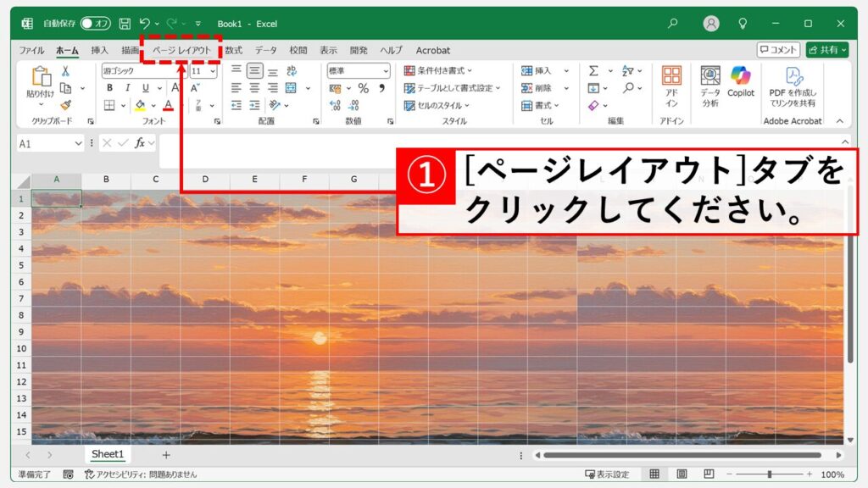
Task: Open the Copilot pane
Action: pos(740,82)
